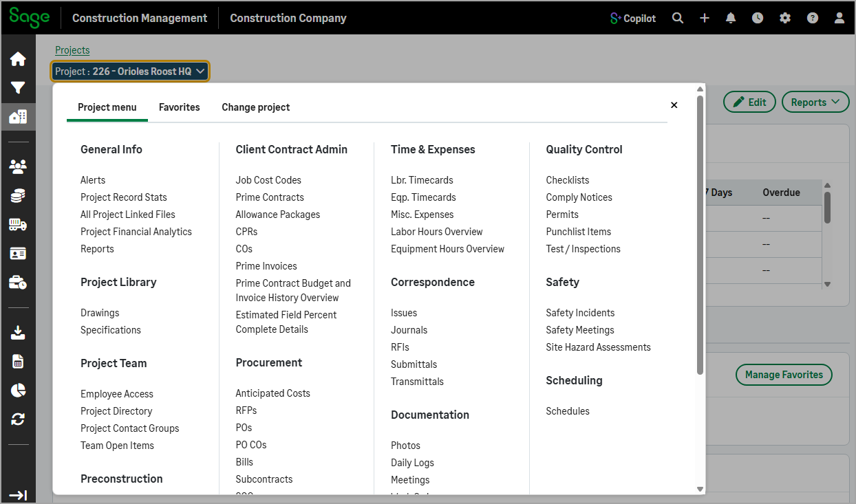Open Project Record Stats
The image size is (856, 504).
coord(124,197)
